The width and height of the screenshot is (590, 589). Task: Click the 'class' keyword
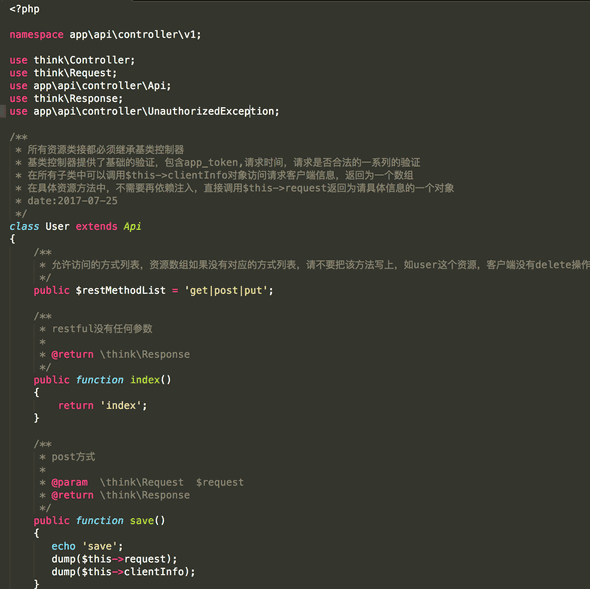pyautogui.click(x=24, y=227)
